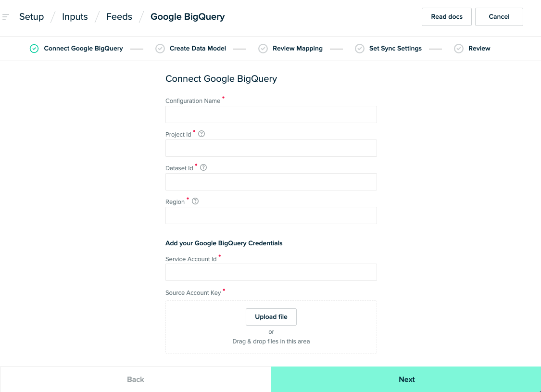Click the Service Account Id input
This screenshot has width=541, height=392.
(x=271, y=272)
